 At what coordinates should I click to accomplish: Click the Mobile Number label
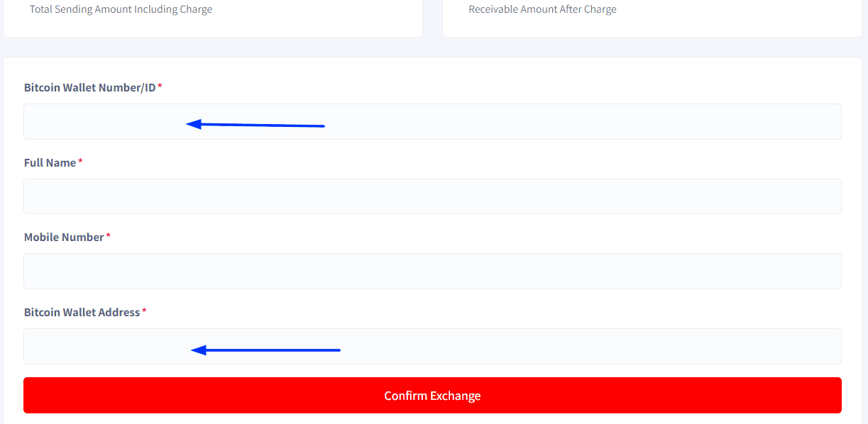[x=64, y=237]
